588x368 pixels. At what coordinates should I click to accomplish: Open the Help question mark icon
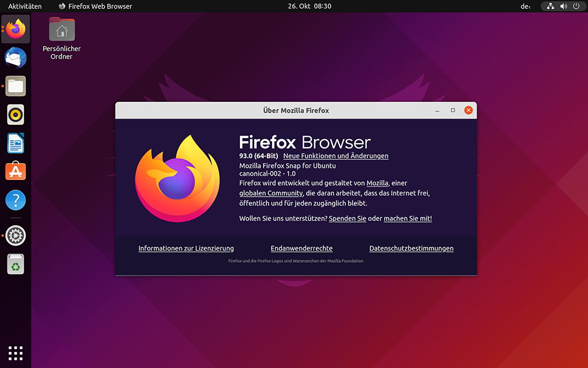[x=16, y=200]
